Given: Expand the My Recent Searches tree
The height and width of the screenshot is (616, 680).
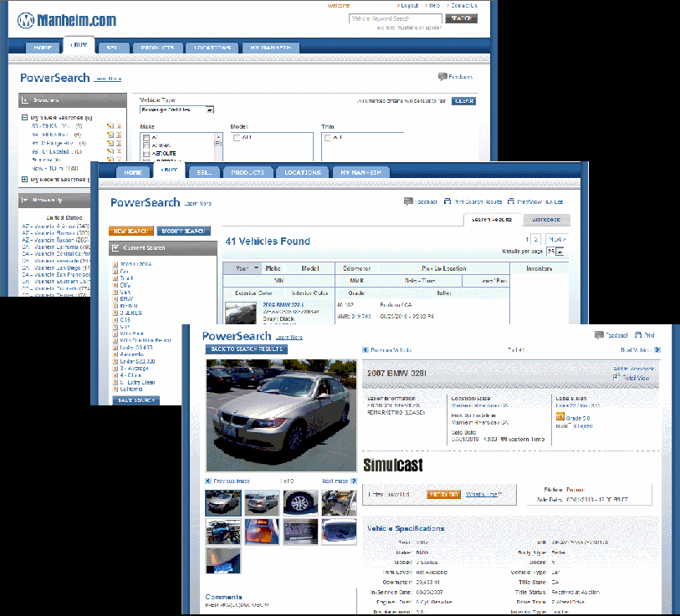Looking at the screenshot, I should pyautogui.click(x=25, y=180).
